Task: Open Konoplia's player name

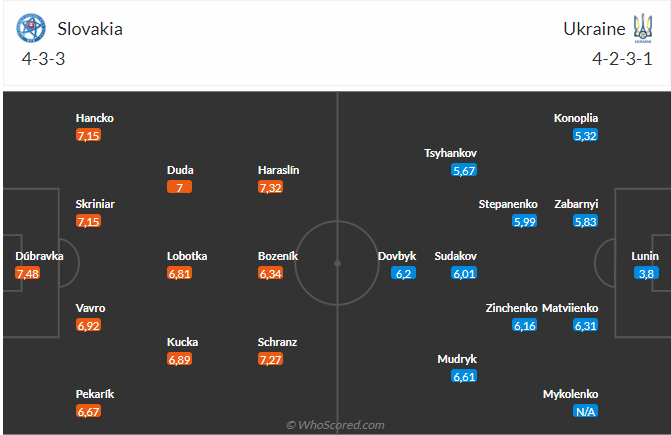Action: pos(576,118)
